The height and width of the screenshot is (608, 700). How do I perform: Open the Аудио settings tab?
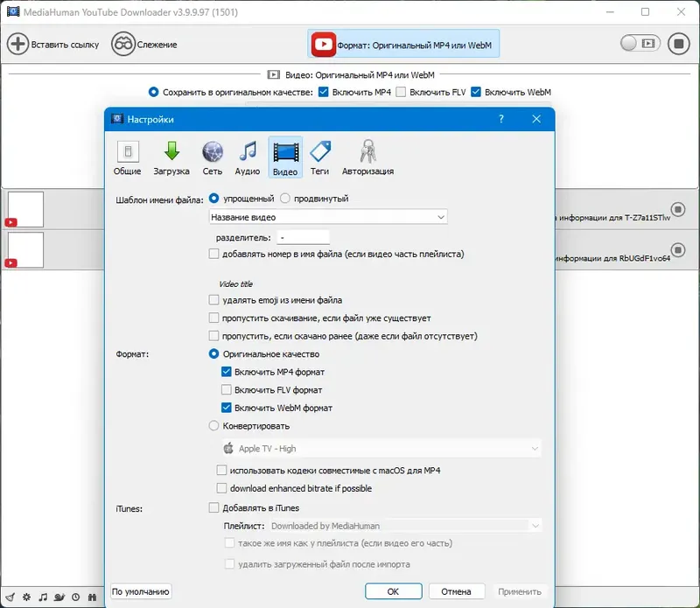(248, 157)
